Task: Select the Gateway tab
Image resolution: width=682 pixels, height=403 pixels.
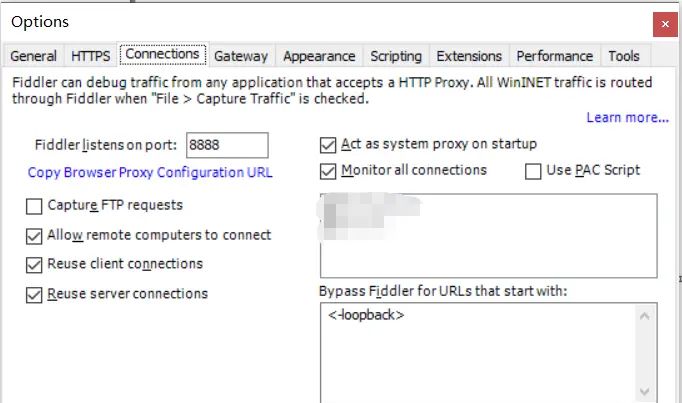Action: [x=241, y=56]
